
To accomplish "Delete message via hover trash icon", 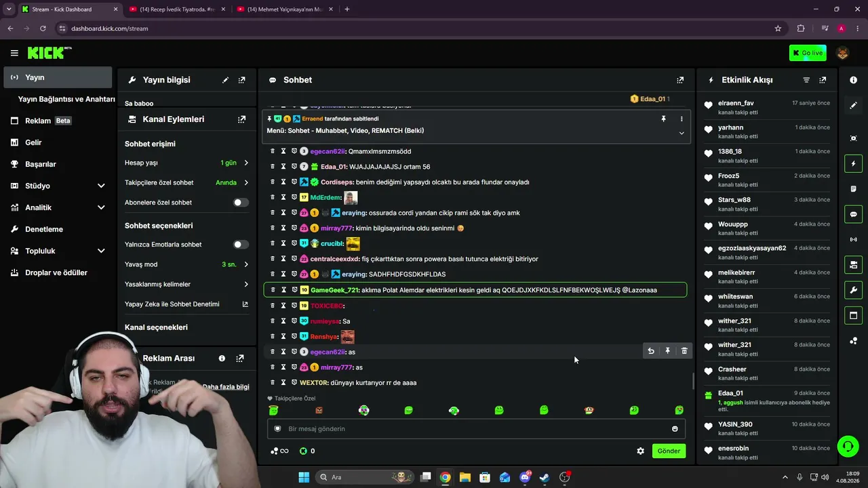I will (684, 351).
